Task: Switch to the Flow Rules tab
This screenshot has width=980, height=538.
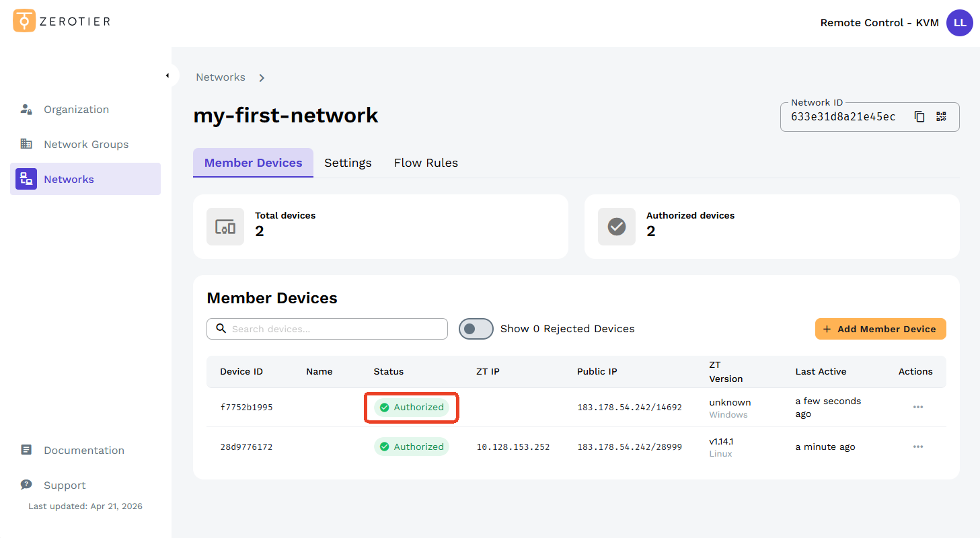Action: (426, 163)
